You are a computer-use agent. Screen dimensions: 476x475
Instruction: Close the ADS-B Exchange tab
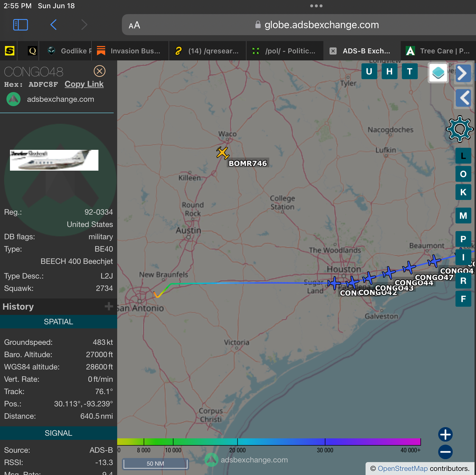click(333, 51)
